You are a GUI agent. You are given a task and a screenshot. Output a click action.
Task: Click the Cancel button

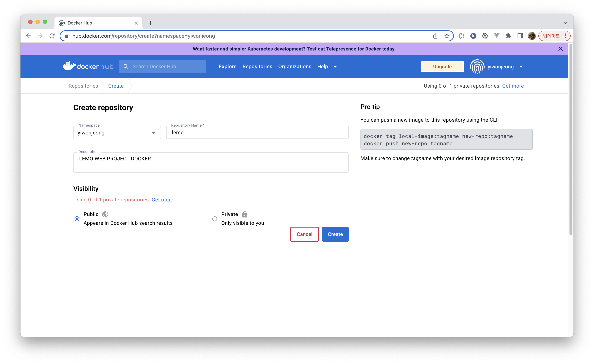(304, 234)
